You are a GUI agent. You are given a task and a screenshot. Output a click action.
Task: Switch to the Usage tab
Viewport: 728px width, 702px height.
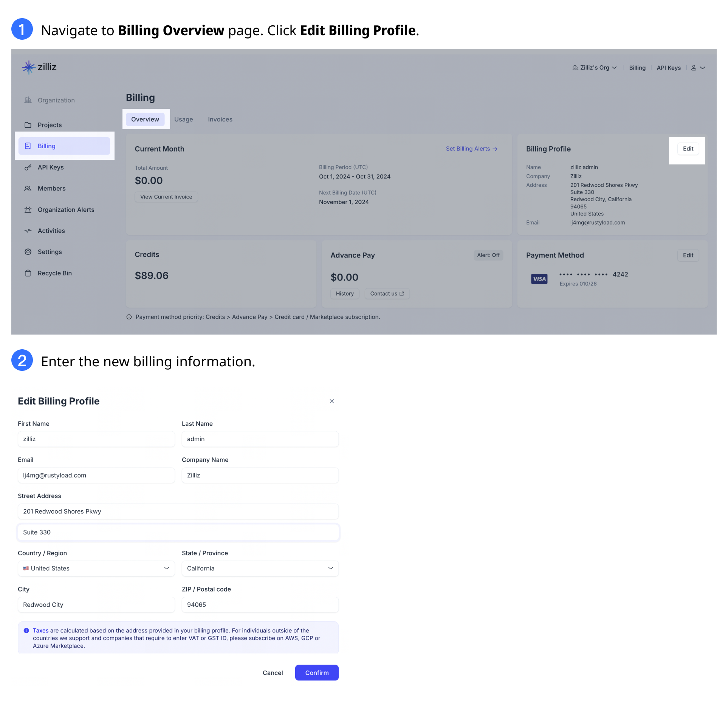(184, 119)
